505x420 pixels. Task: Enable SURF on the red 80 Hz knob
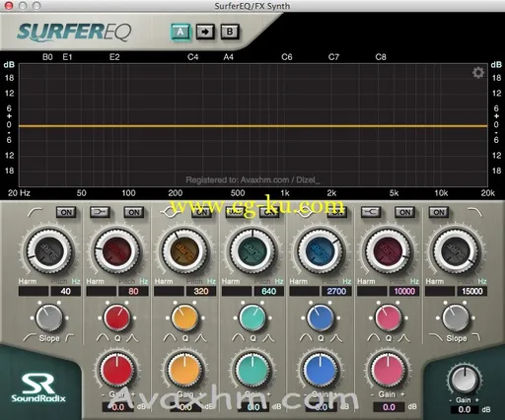116,251
